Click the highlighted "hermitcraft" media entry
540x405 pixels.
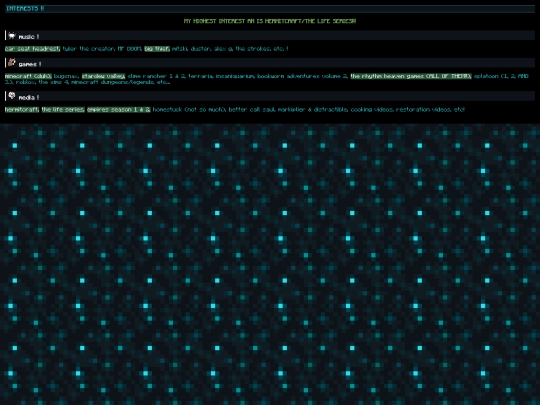(x=22, y=110)
